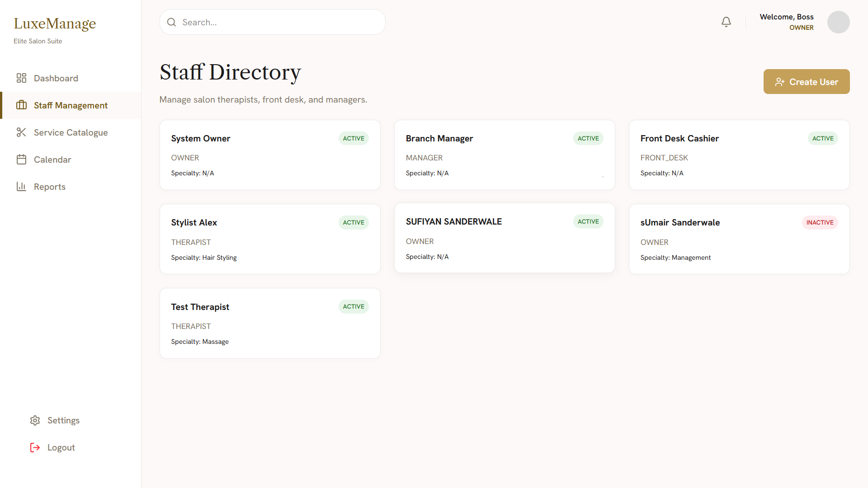Click Specialty: Hair Styling text
The image size is (868, 488).
tap(204, 258)
